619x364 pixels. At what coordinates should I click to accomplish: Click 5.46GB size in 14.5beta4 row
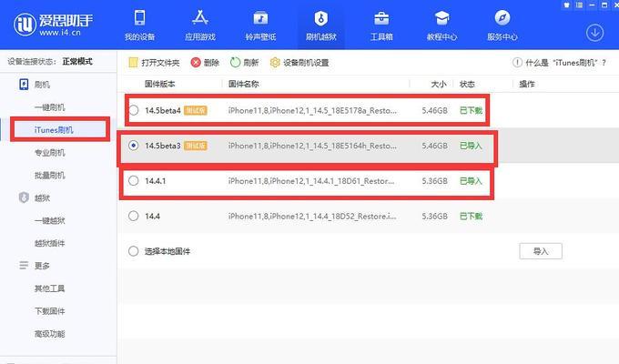pos(434,110)
